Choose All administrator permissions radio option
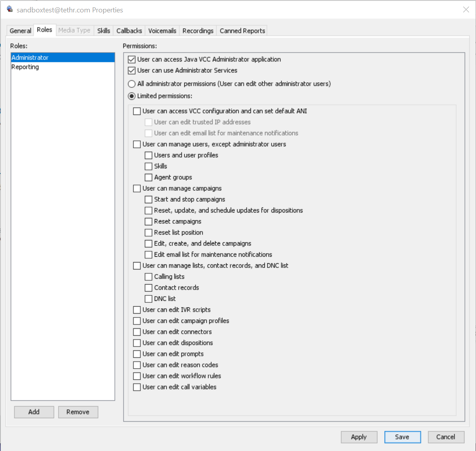The height and width of the screenshot is (451, 476). (132, 84)
